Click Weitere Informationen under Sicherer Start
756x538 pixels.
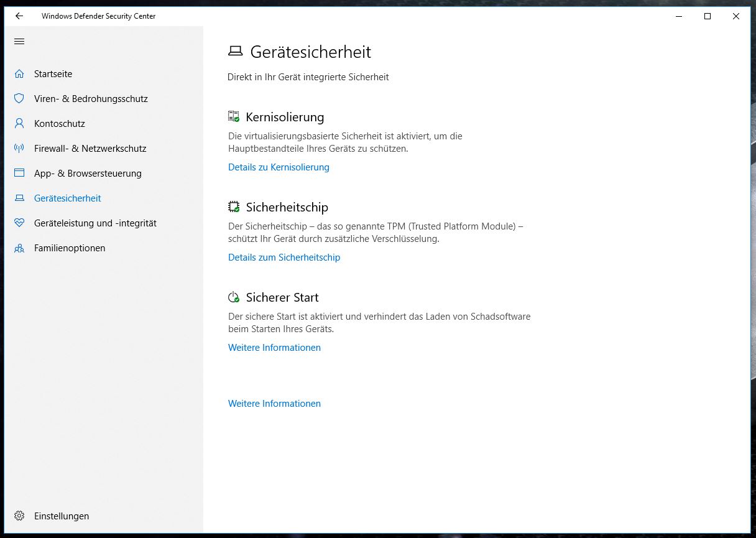274,348
